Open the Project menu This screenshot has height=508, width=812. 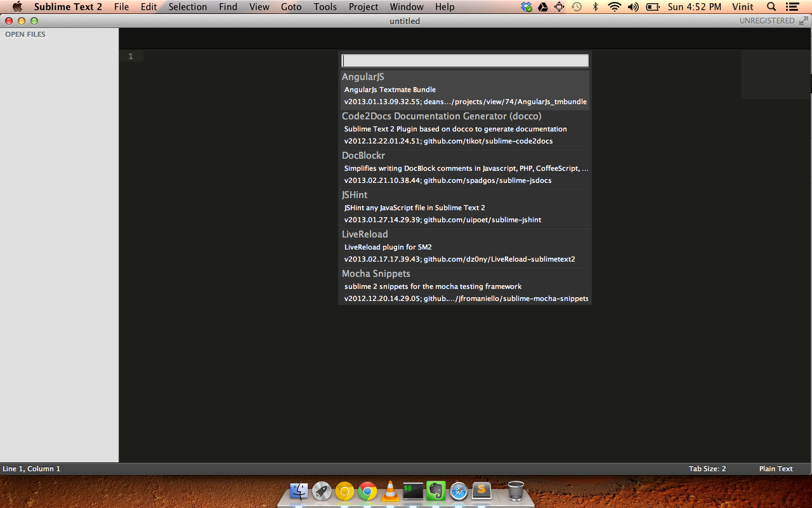tap(363, 7)
